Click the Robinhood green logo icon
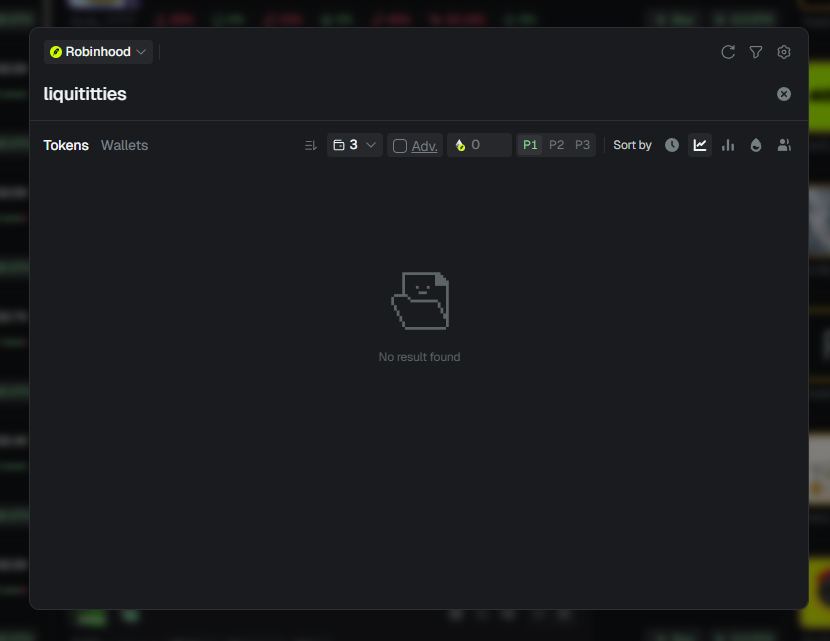 56,52
